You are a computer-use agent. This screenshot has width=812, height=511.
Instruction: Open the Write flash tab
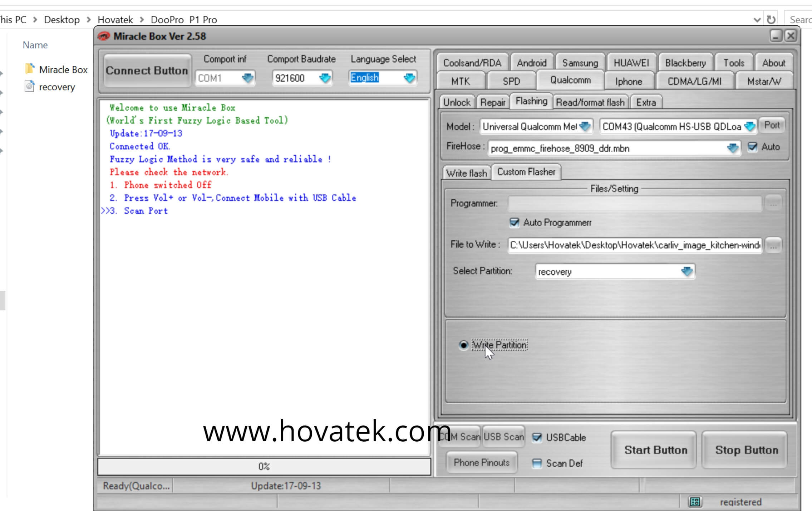(466, 173)
